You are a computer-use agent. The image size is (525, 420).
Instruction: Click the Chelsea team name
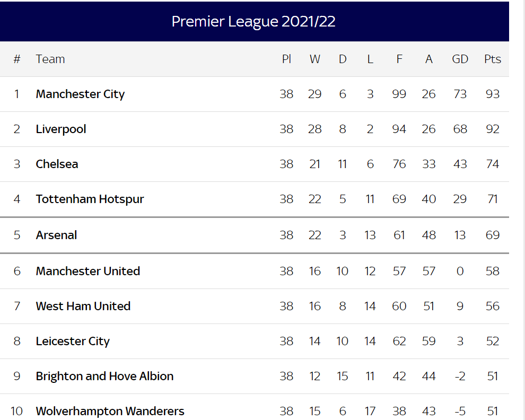click(57, 164)
